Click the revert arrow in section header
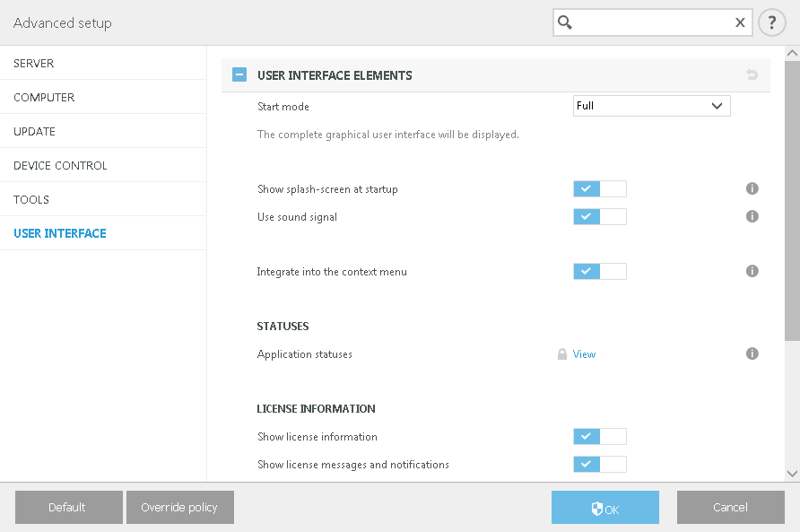The image size is (800, 532). click(752, 75)
